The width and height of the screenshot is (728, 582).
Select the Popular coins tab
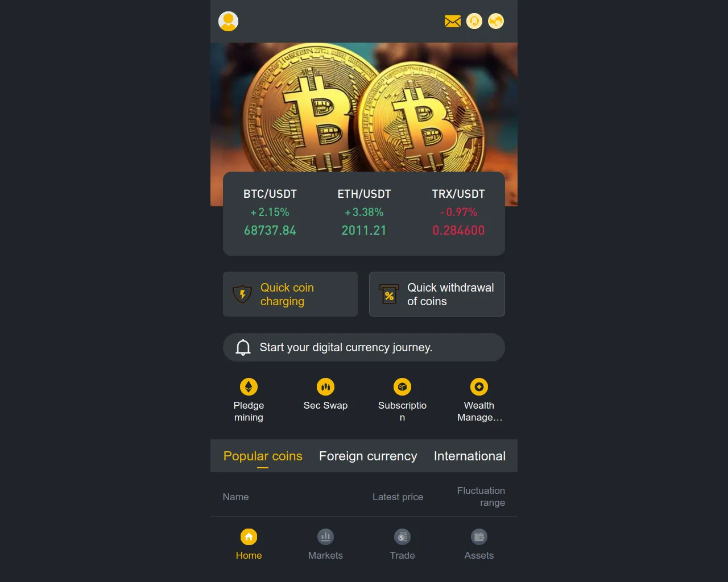[x=263, y=456]
